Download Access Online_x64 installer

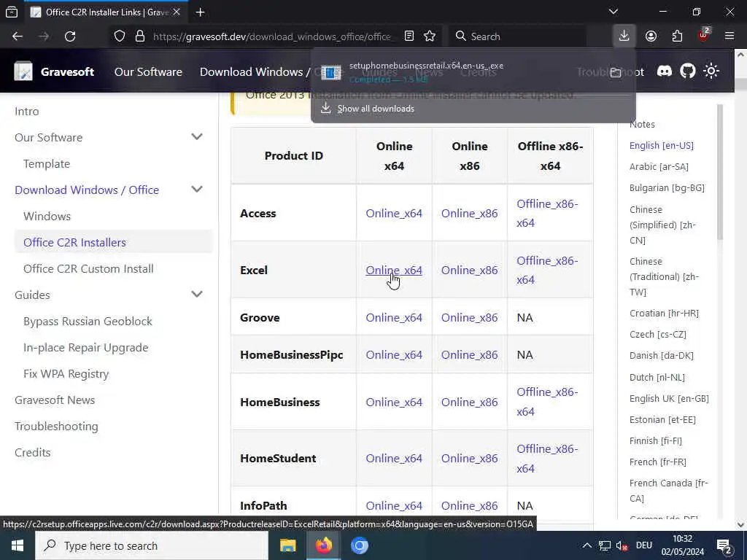[x=394, y=214]
